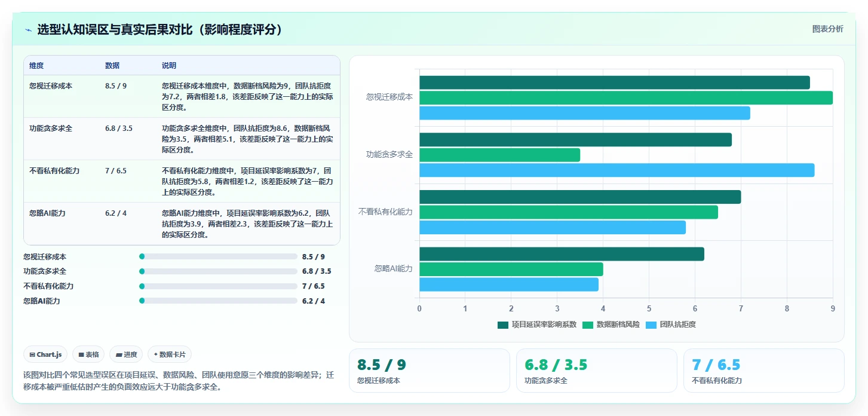
Task: Toggle the 项目延误率影响系数 legend item
Action: (x=537, y=325)
